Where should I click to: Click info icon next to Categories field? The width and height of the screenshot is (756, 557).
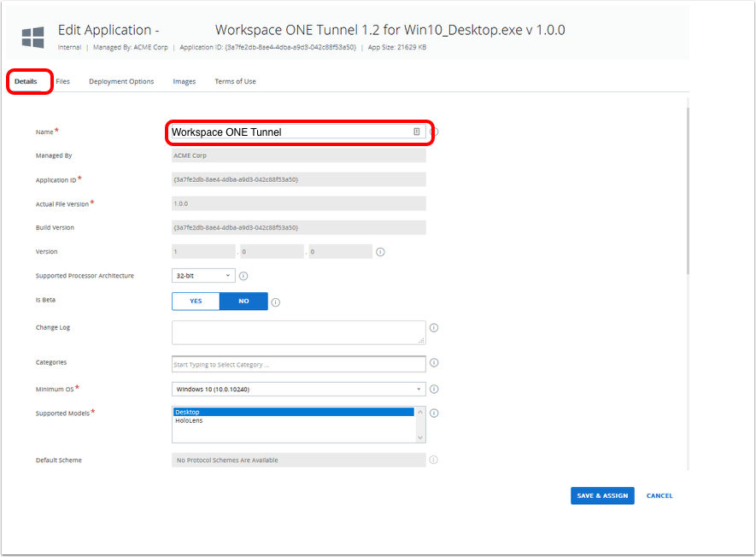[434, 363]
